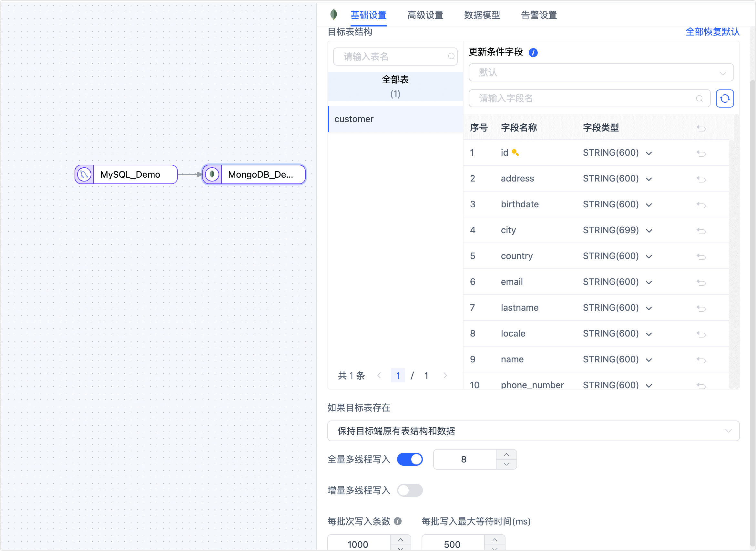
Task: Click the search icon in the field name input
Action: (x=699, y=99)
